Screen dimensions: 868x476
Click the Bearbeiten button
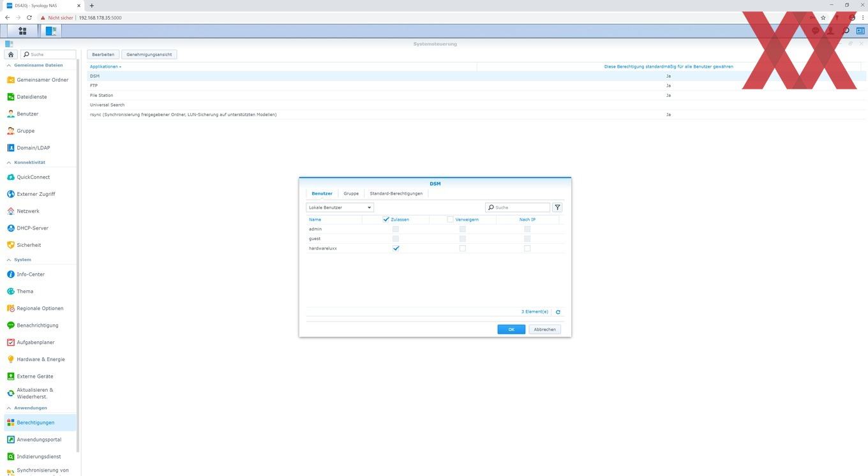[103, 54]
